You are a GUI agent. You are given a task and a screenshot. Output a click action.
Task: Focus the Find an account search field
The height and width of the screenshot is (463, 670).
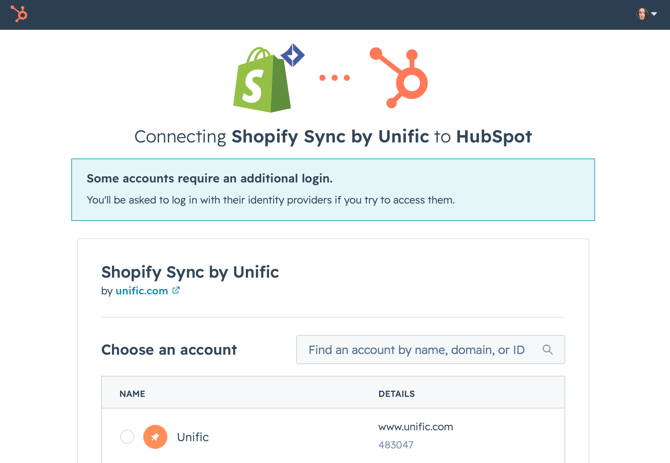tap(430, 350)
